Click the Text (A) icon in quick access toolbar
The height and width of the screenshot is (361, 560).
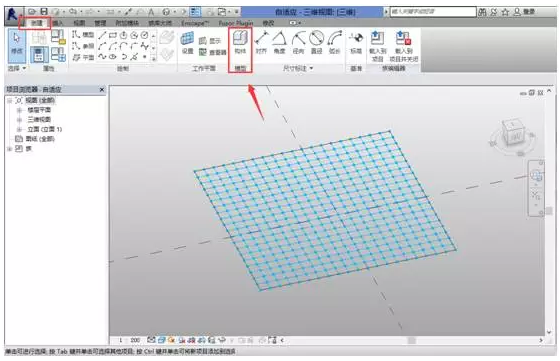click(x=151, y=12)
